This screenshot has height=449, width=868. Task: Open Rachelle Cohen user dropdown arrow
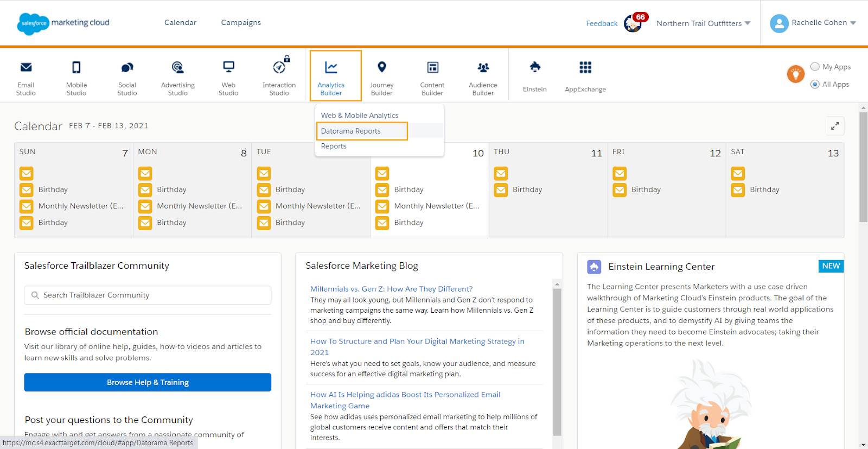click(853, 23)
